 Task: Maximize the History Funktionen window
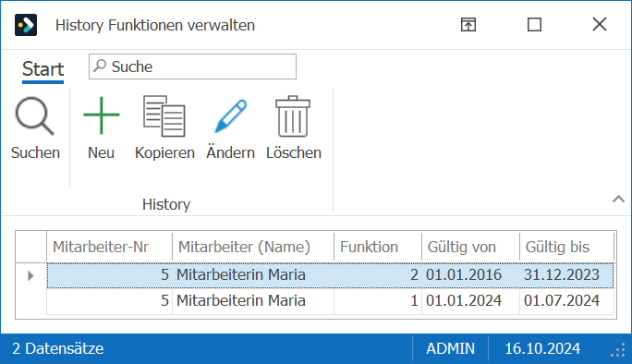click(x=534, y=25)
